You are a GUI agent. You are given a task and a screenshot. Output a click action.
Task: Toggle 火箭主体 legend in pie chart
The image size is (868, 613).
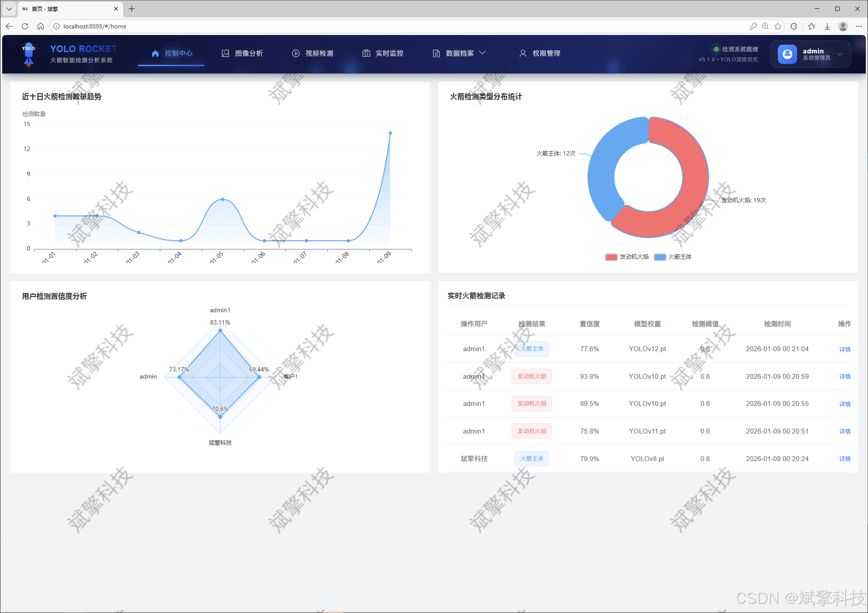673,257
